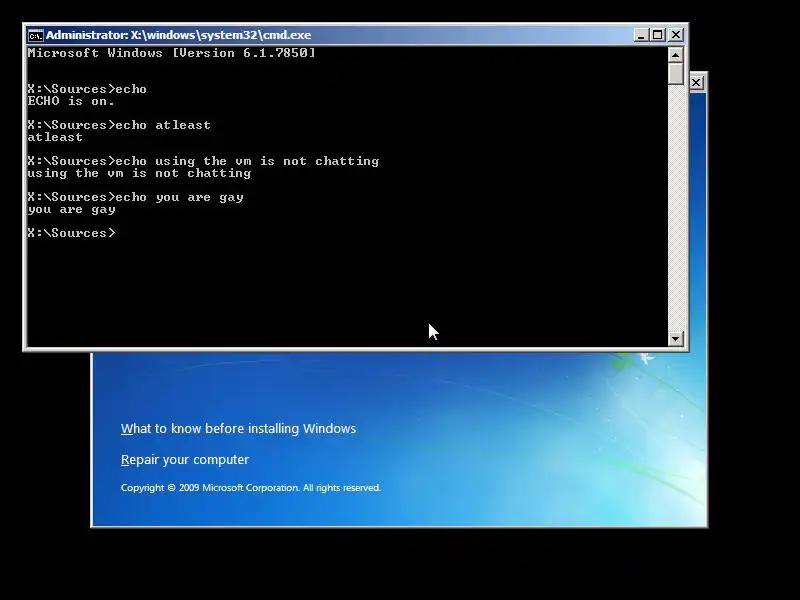Click the "Microsoft Windows [Version 6.1.7850]" line
This screenshot has height=600, width=800.
click(171, 53)
